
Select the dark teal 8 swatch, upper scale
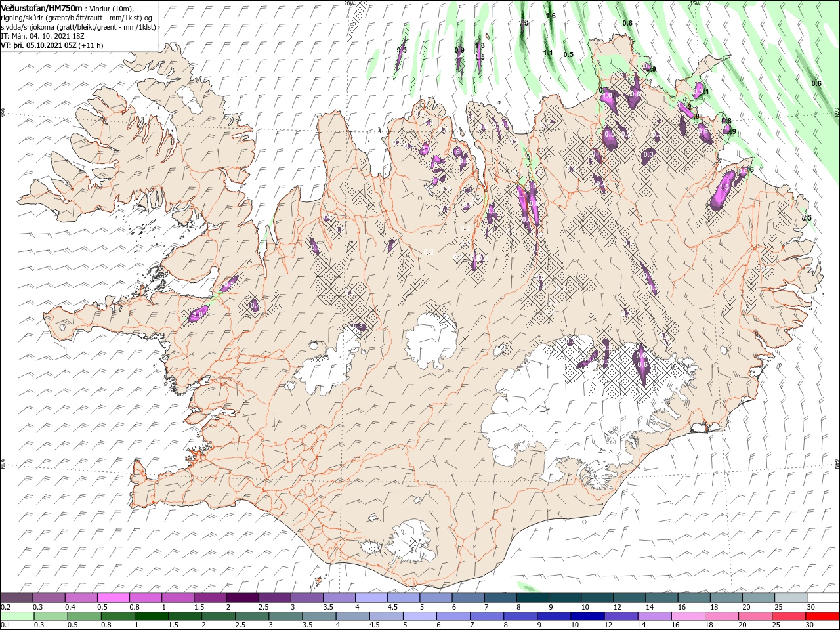[532, 598]
